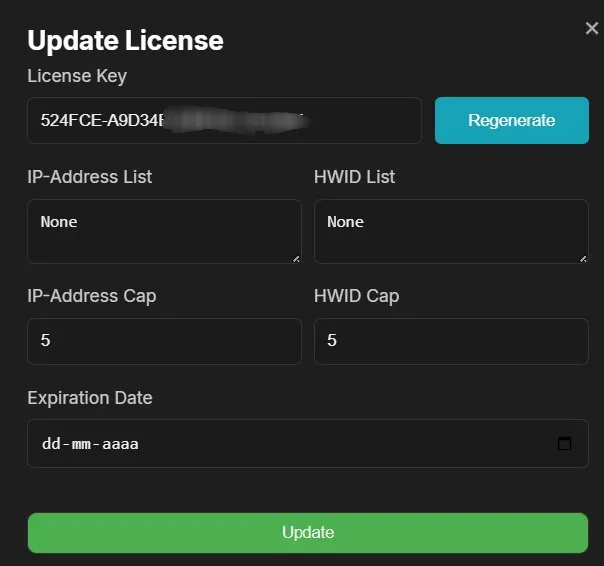Click the Regenerate license key button
Screen dimensions: 604x566
pos(511,120)
